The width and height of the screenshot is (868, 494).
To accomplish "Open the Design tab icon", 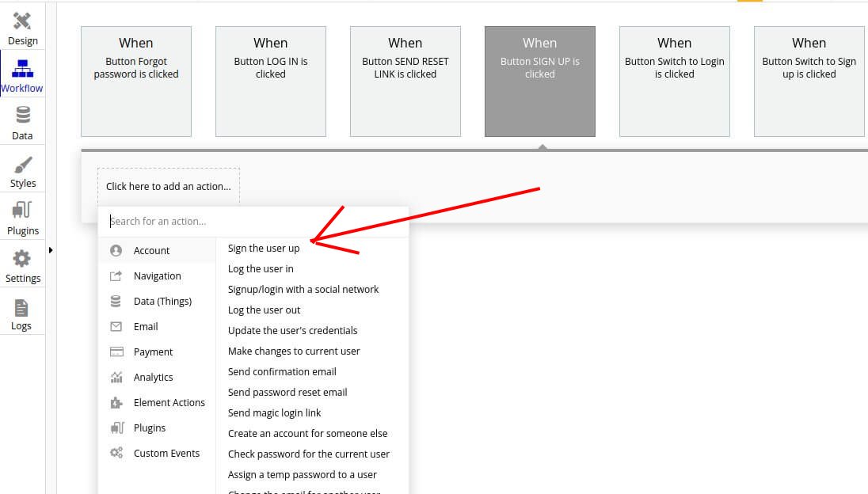I will point(22,22).
